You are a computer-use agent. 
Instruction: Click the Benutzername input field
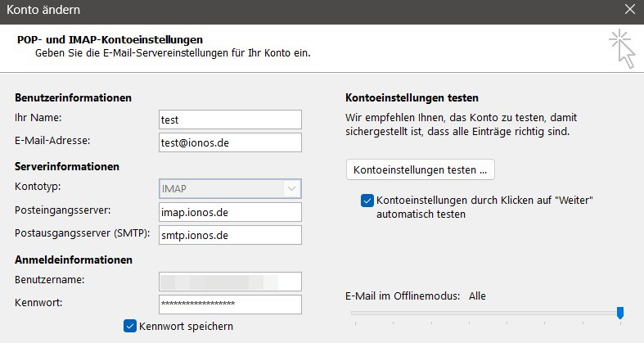pos(230,282)
